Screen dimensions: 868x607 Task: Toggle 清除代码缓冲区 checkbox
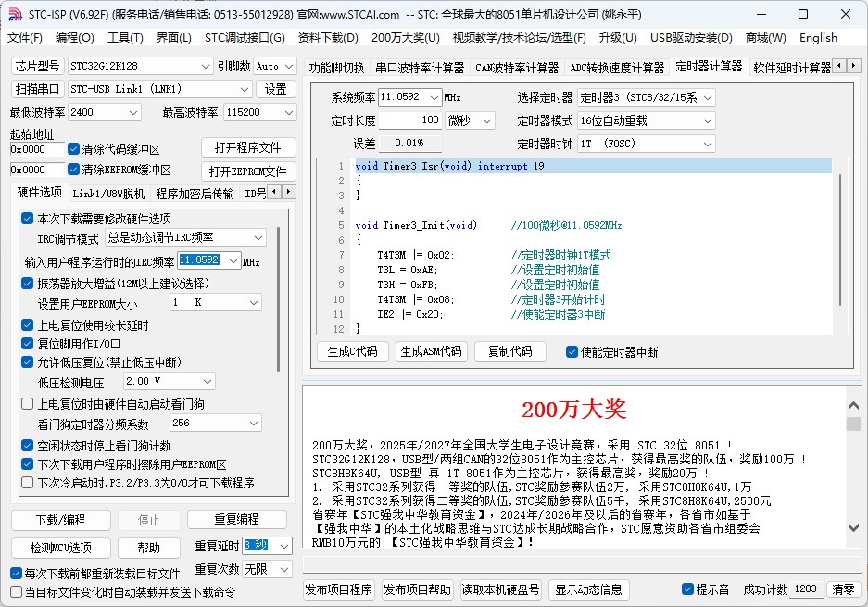(x=73, y=149)
